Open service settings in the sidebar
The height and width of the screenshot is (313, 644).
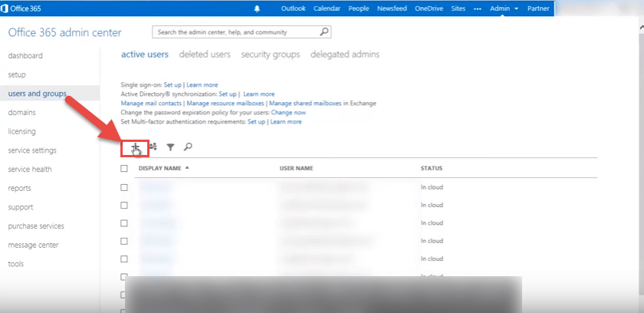click(32, 150)
